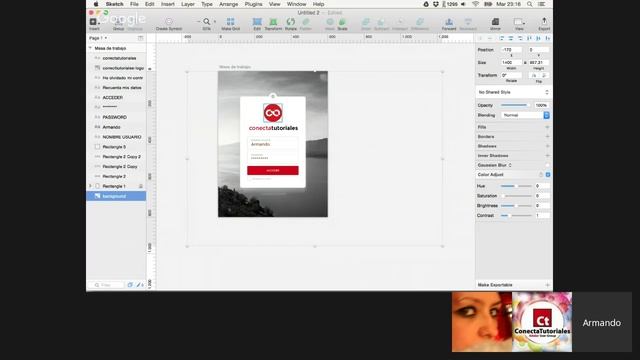Image resolution: width=640 pixels, height=360 pixels.
Task: Add a new fill with Fills plus
Action: (547, 127)
